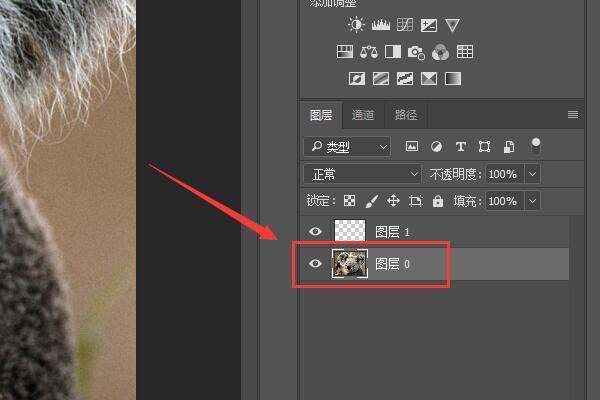Click the 填充 fill value field
This screenshot has height=400, width=600.
(x=502, y=201)
